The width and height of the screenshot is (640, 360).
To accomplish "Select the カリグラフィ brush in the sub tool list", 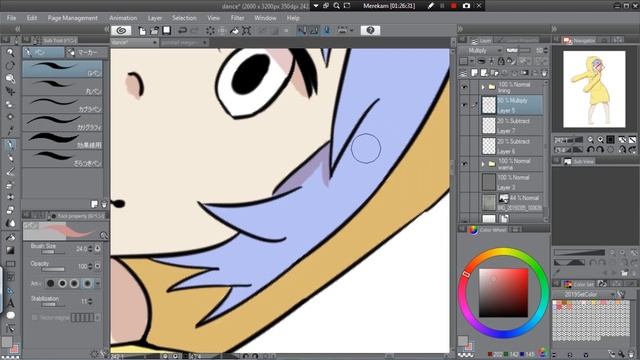I will pyautogui.click(x=62, y=122).
